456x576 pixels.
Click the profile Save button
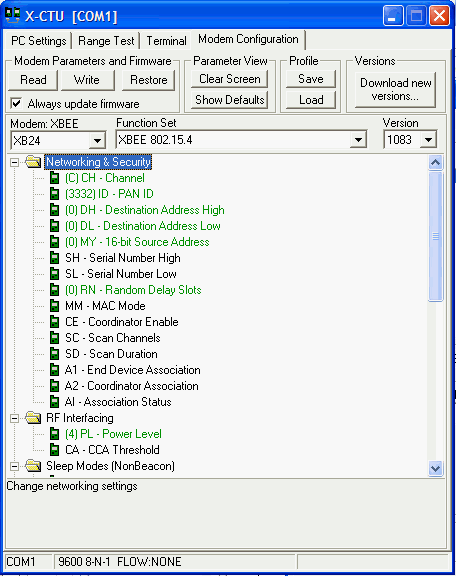tap(311, 79)
